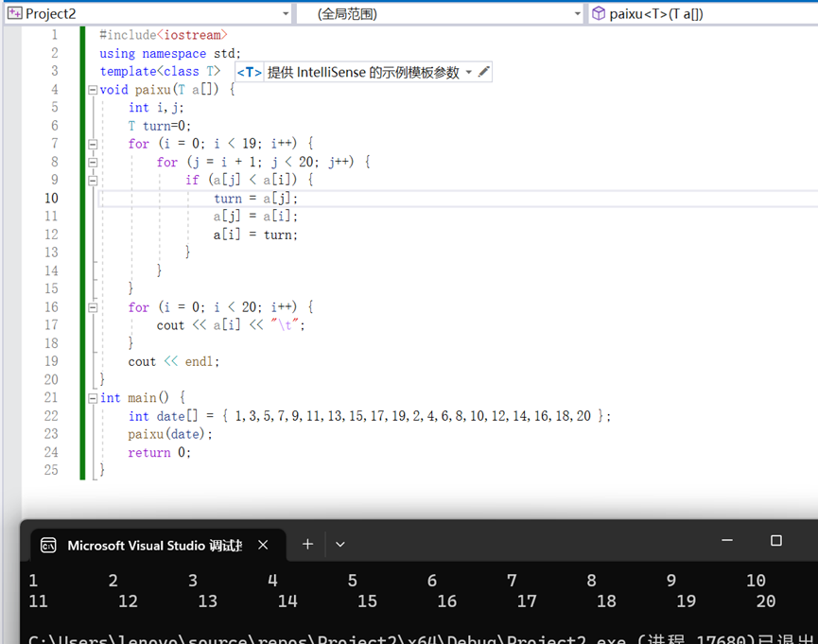Click the <T> template parameter tag
Image resolution: width=818 pixels, height=644 pixels.
click(250, 72)
